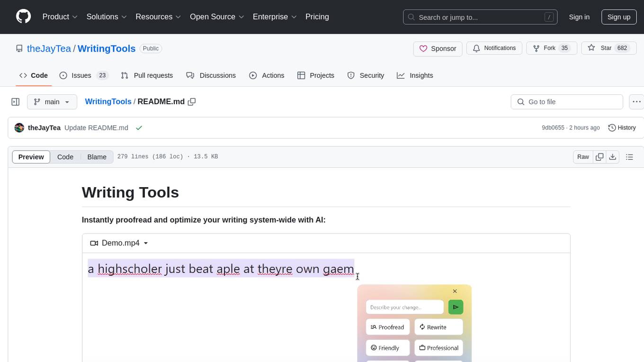644x362 pixels.
Task: Open the Issues tab
Action: pos(84,75)
